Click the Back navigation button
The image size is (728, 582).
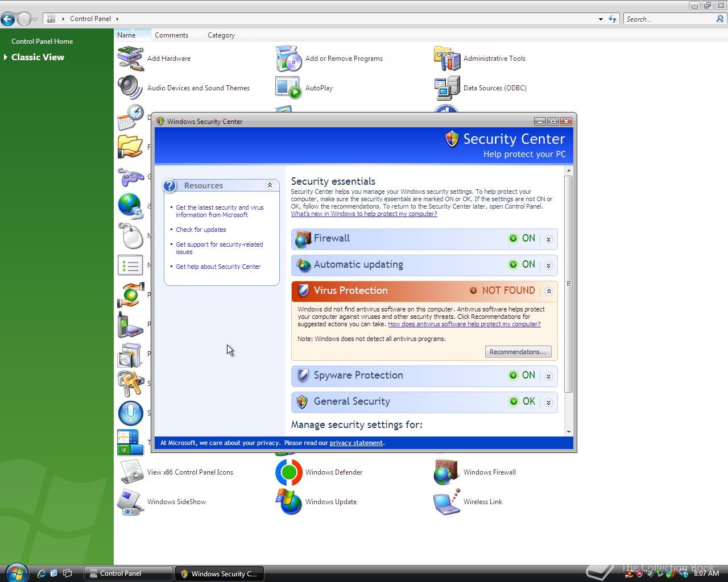[8, 19]
